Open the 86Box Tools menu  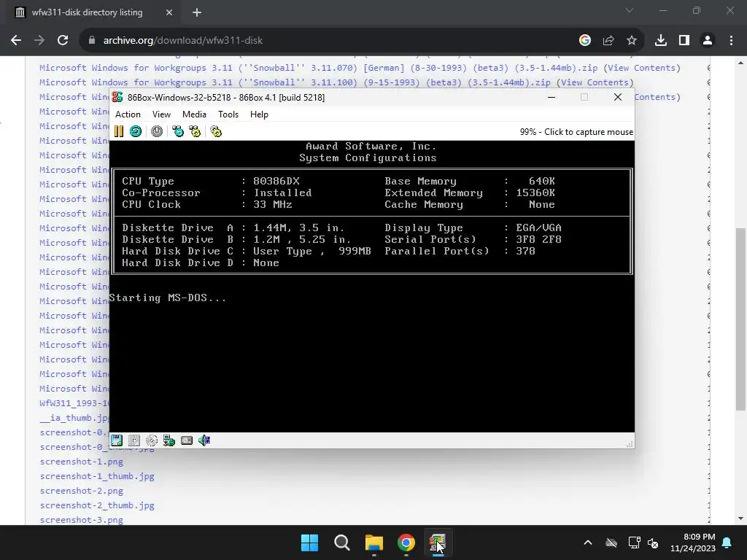click(x=228, y=114)
